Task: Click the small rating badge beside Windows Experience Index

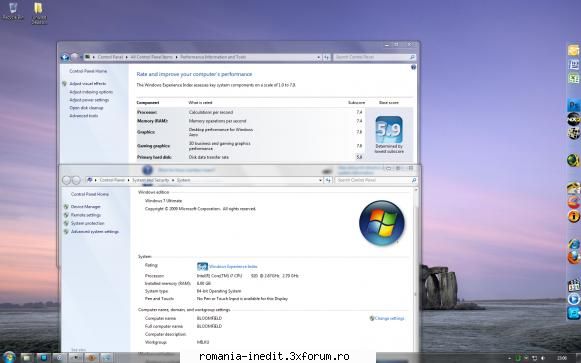Action: click(x=202, y=266)
